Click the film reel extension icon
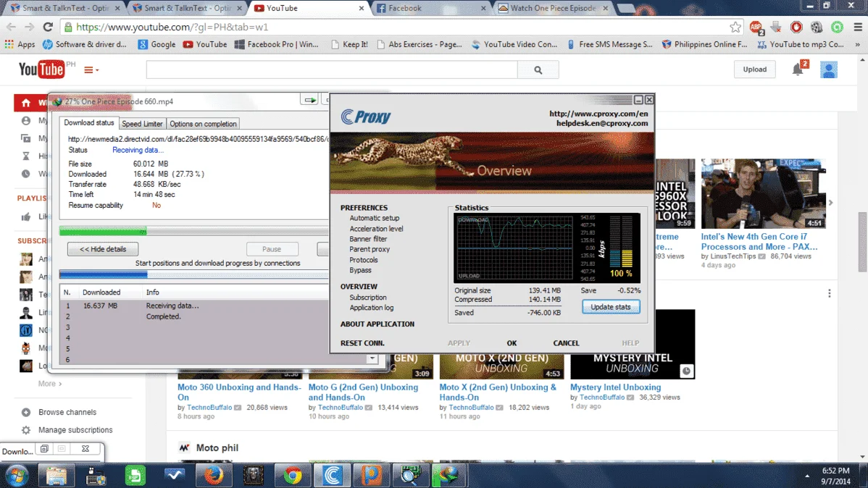Screen dimensions: 868x488 (x=817, y=27)
